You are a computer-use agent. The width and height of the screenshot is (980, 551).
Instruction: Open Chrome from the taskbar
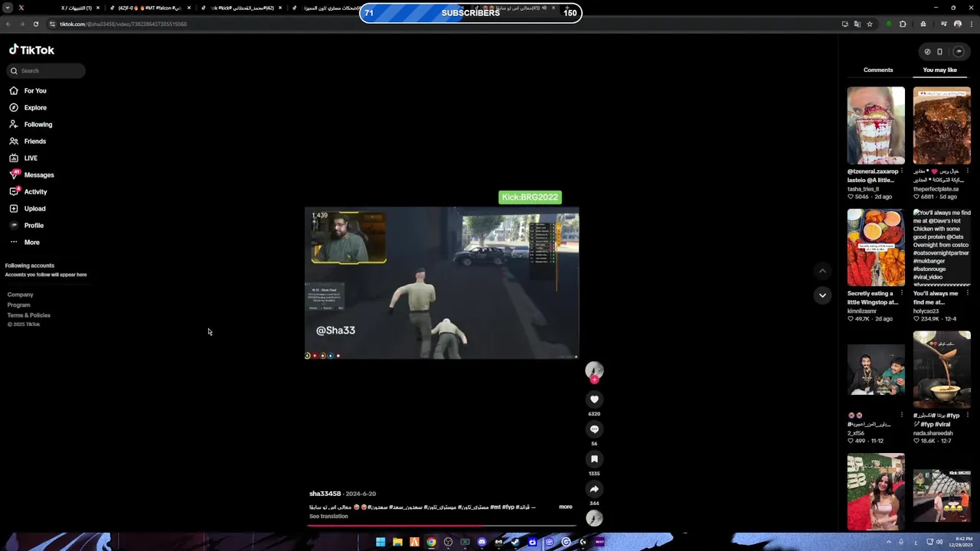pos(431,542)
